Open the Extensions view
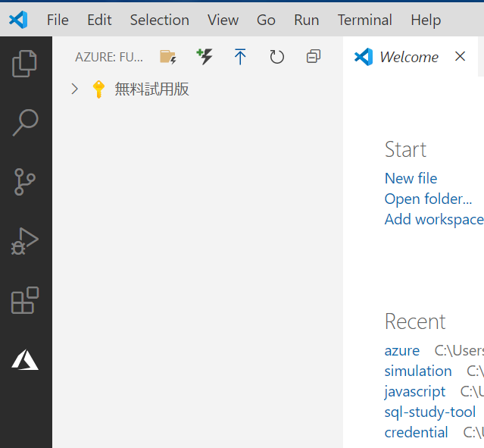 tap(25, 300)
